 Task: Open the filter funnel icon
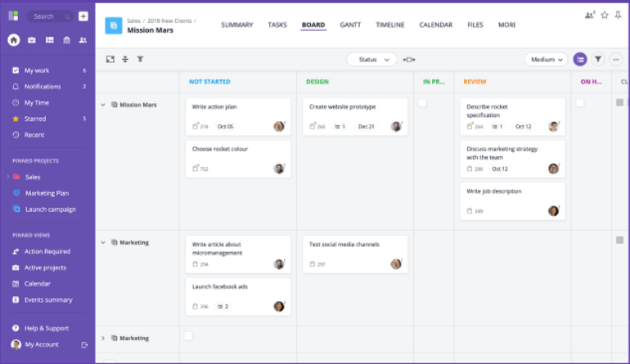point(598,60)
